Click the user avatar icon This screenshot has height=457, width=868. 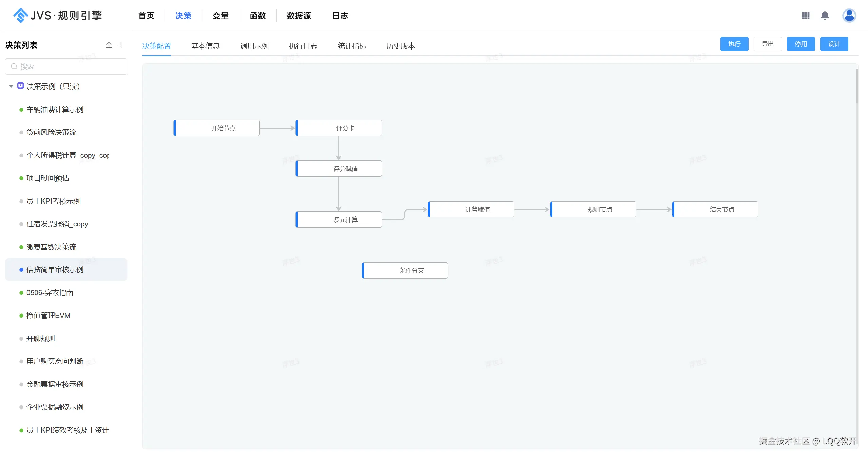tap(849, 16)
